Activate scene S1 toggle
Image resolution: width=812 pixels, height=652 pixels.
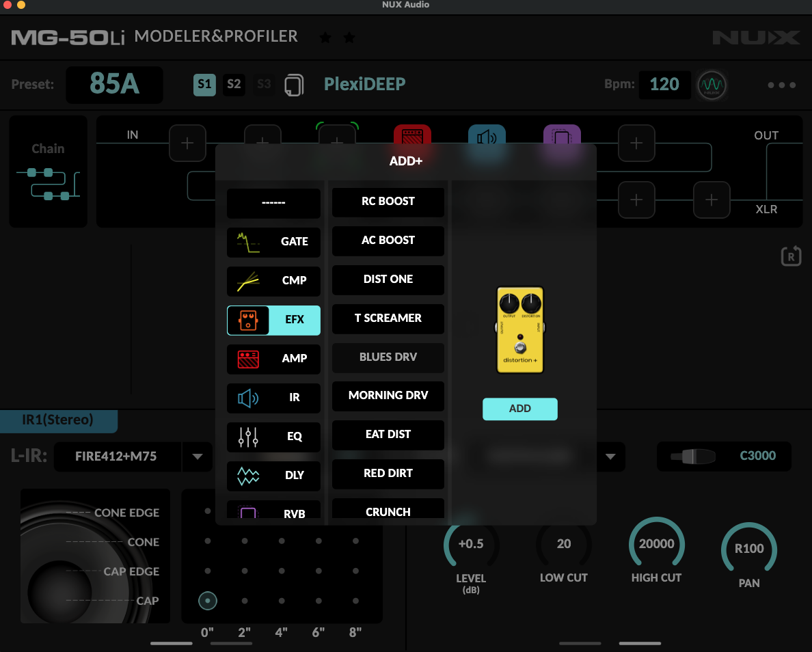[204, 85]
